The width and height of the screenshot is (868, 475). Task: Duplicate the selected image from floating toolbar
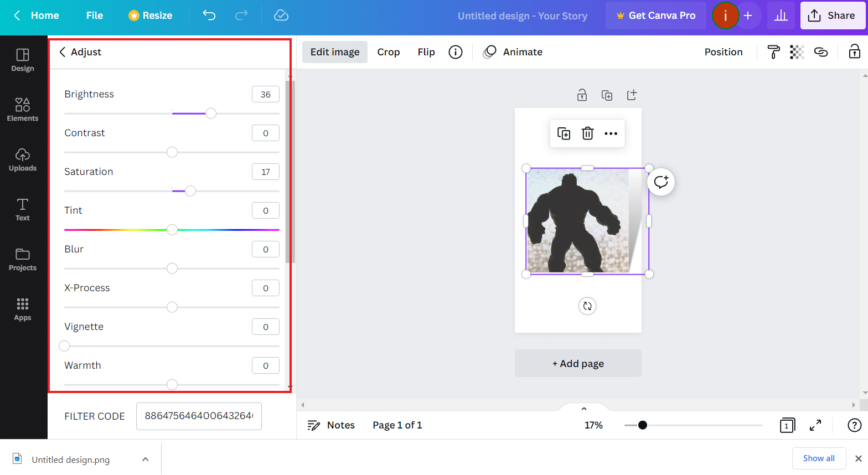pos(564,133)
